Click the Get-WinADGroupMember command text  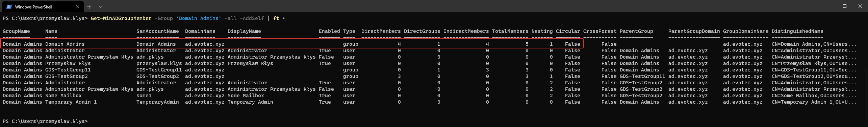[x=121, y=18]
